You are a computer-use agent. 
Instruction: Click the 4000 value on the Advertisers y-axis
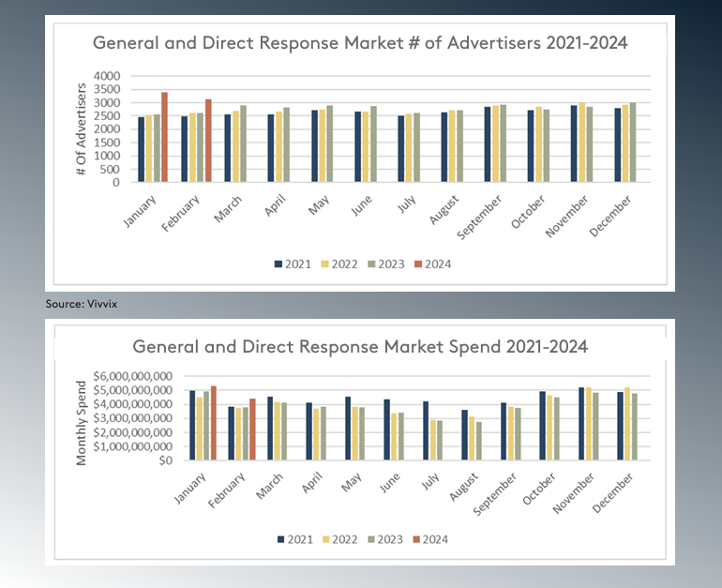click(x=107, y=76)
